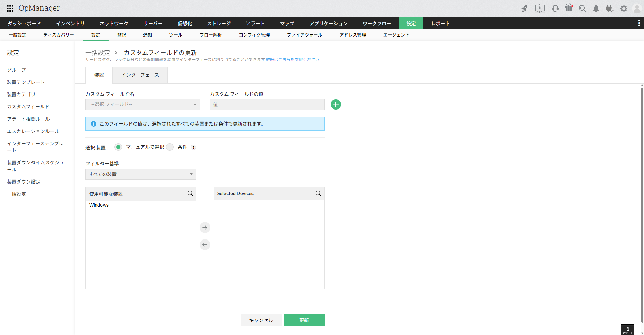
Task: Select Windows in available devices list
Action: pos(141,205)
